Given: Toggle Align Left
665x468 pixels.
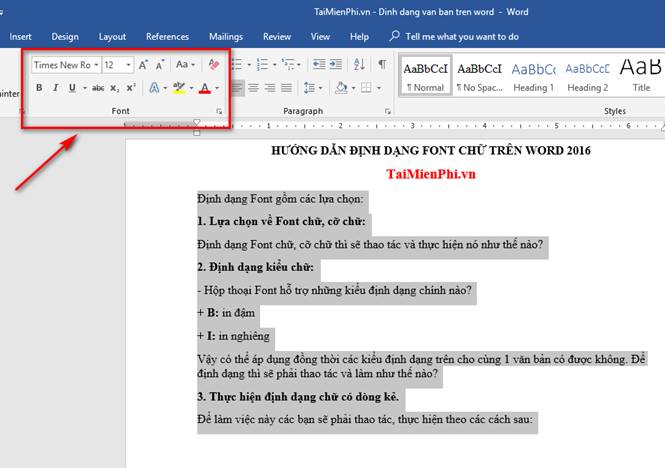Looking at the screenshot, I should coord(238,88).
